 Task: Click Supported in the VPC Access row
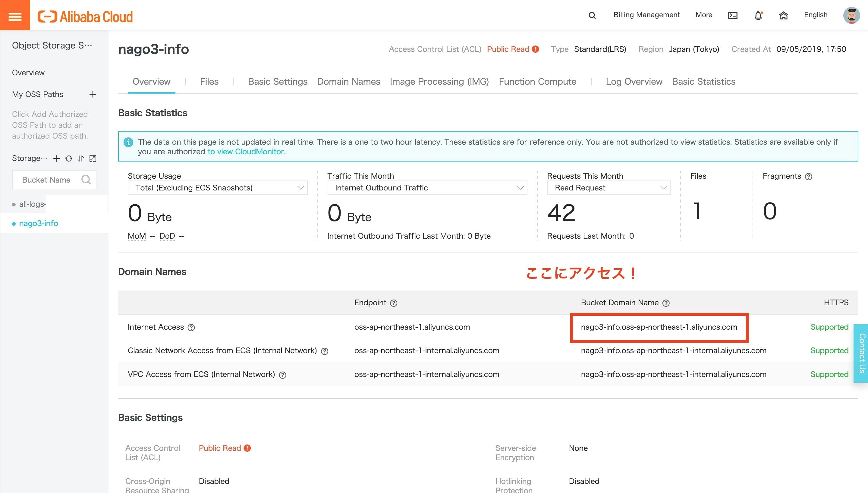829,374
